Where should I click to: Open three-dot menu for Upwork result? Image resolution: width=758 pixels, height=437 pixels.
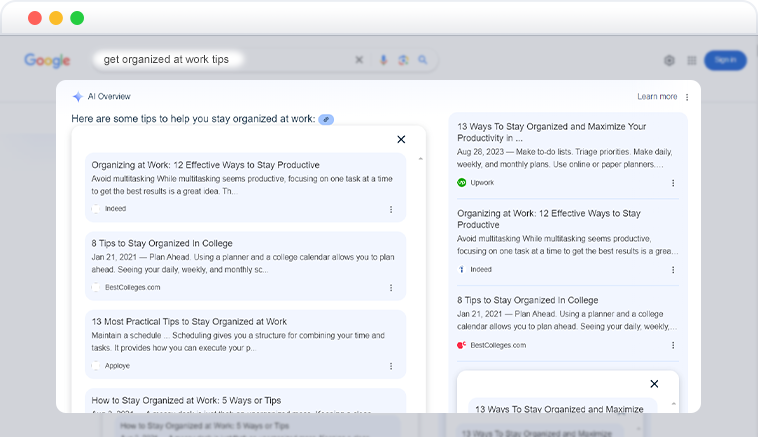pyautogui.click(x=673, y=183)
